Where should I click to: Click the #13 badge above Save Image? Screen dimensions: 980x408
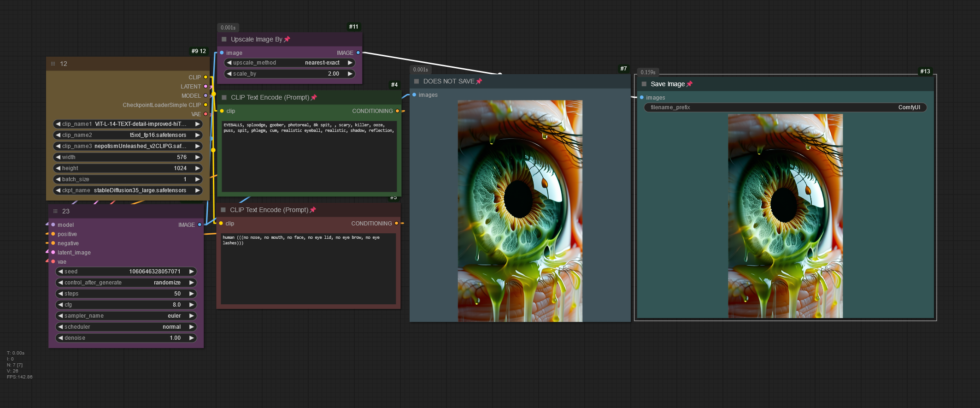coord(925,71)
